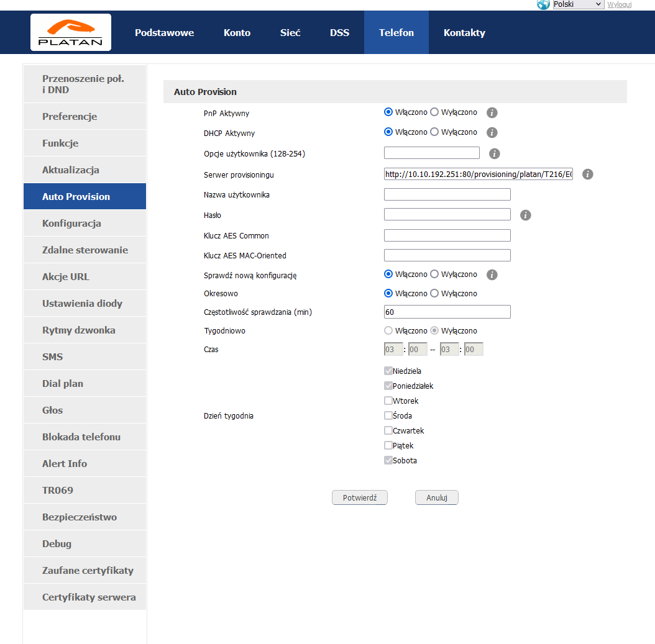The image size is (655, 644).
Task: Check the Środa checkbox
Action: pyautogui.click(x=388, y=415)
